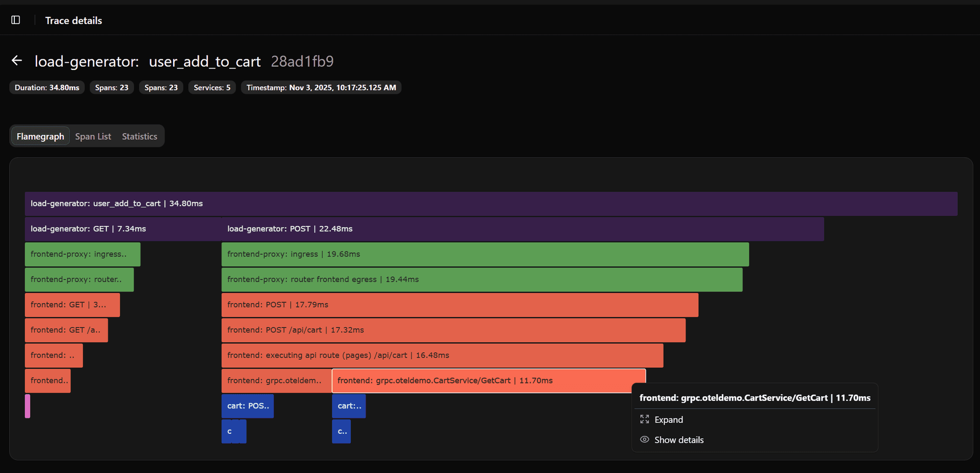
Task: Select the Flamegraph tab
Action: [x=40, y=136]
